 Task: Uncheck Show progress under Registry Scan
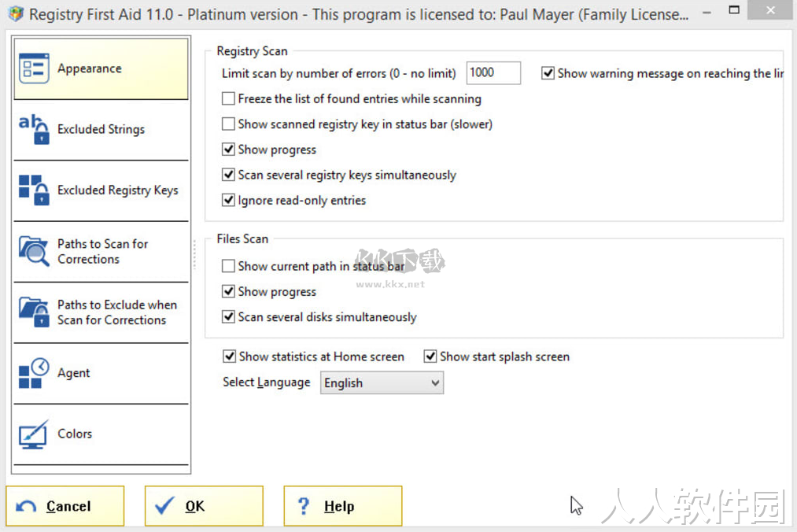coord(228,149)
